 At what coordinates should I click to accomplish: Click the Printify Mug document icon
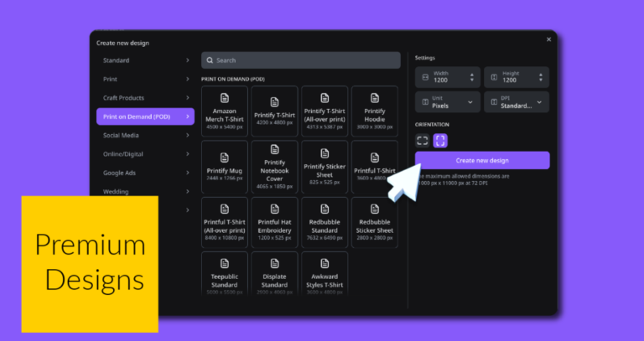225,158
